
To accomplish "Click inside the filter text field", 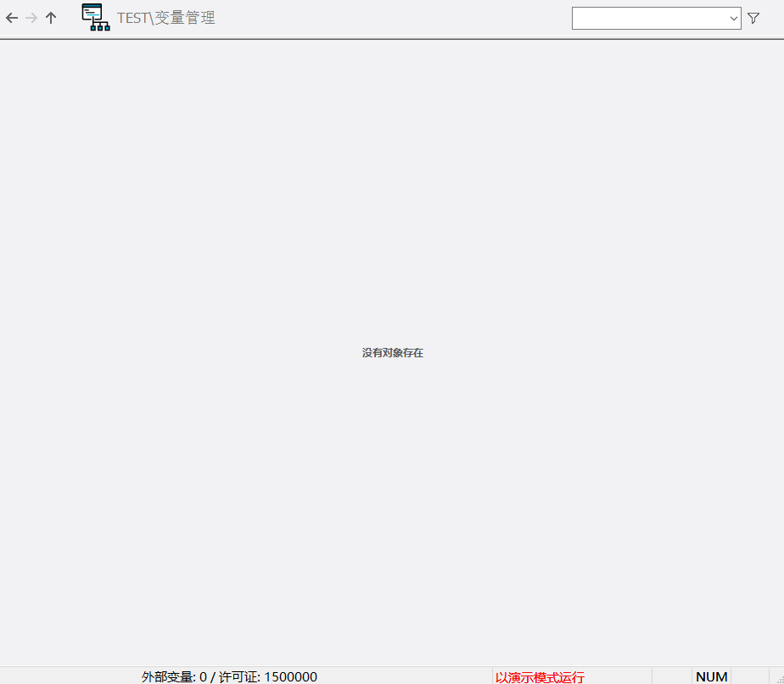I will 648,18.
